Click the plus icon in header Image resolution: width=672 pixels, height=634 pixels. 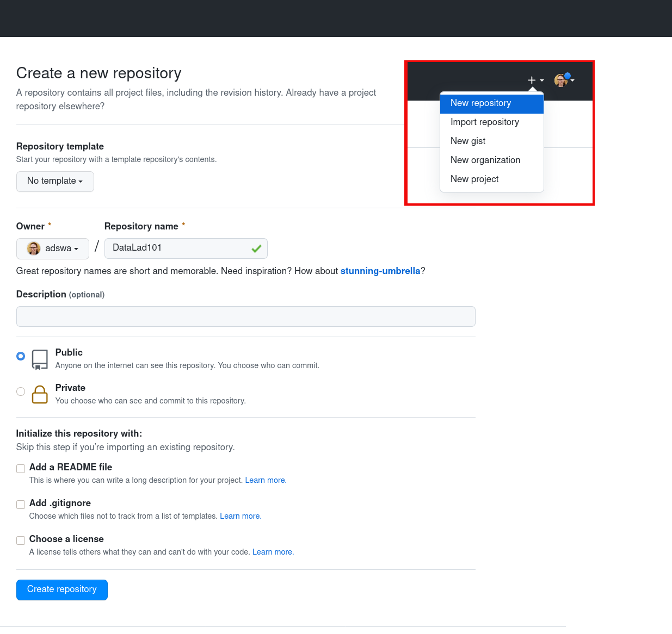point(532,80)
